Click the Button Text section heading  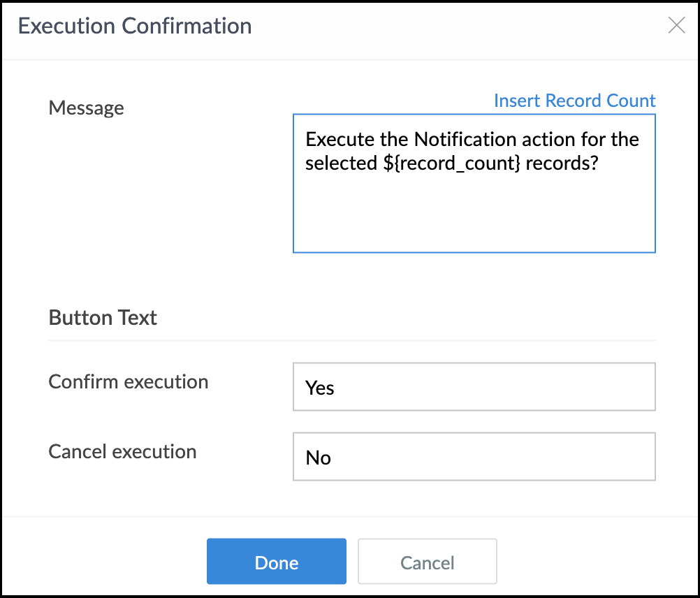pyautogui.click(x=103, y=318)
